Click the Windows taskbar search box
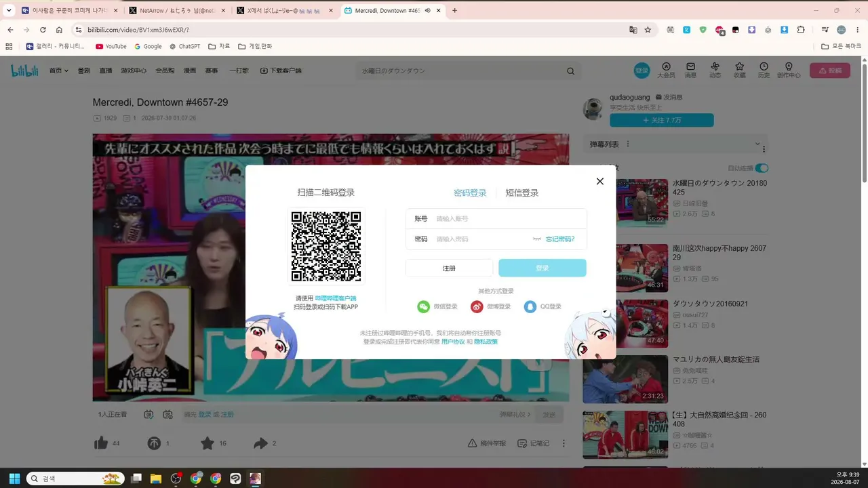This screenshot has width=868, height=488. (75, 479)
